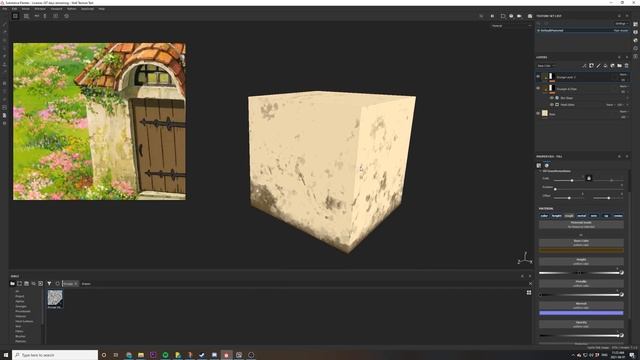640x360 pixels.
Task: Open blend mode dropdown of second Grunge layer
Action: 623,86
